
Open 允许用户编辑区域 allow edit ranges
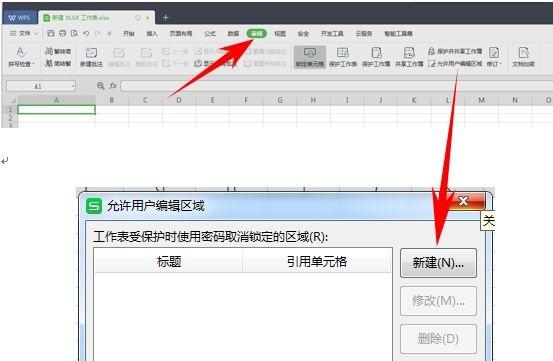(455, 64)
